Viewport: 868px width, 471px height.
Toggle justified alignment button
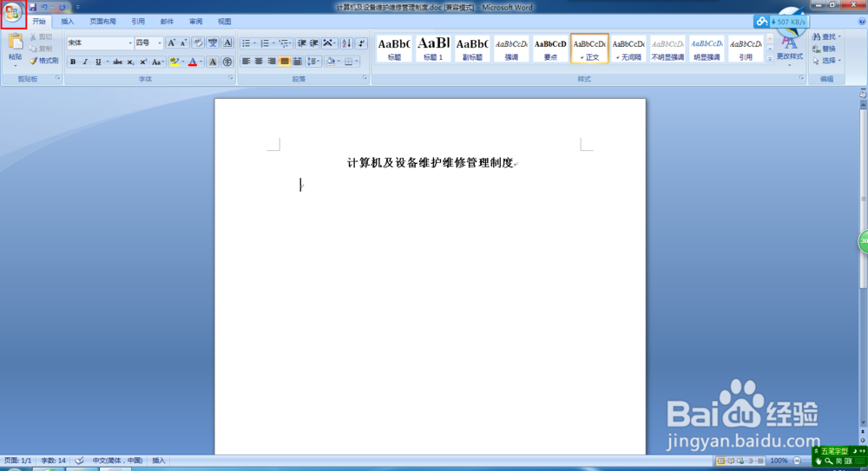(x=284, y=62)
